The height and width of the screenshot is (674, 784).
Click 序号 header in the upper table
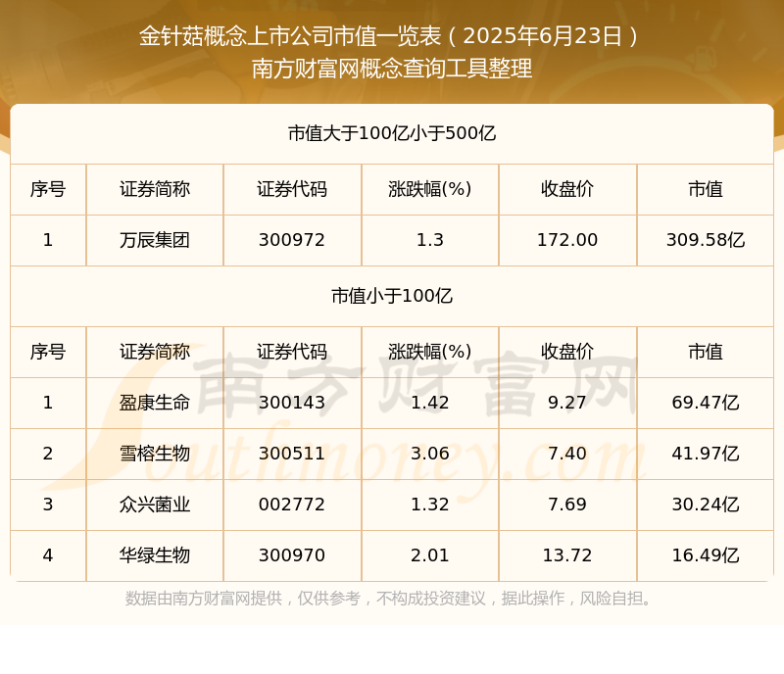coord(48,189)
